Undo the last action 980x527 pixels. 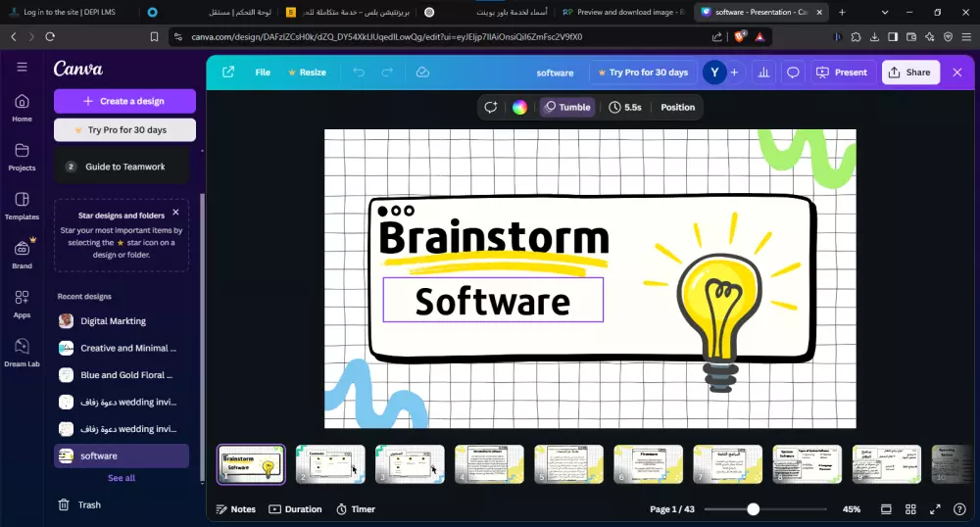tap(358, 72)
